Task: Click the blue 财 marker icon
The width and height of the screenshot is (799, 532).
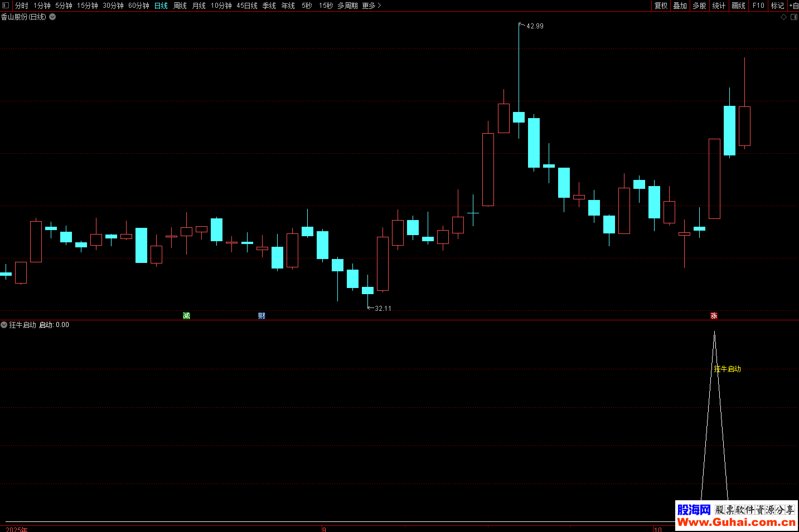Action: [x=262, y=316]
